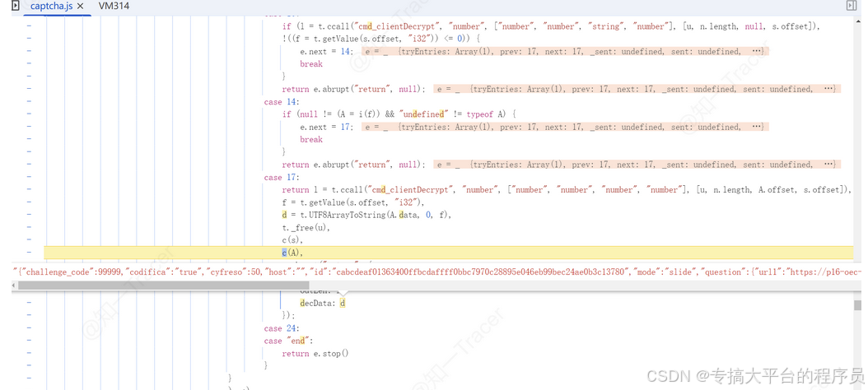Click the 'e.next = 14:' assignment

coord(327,52)
